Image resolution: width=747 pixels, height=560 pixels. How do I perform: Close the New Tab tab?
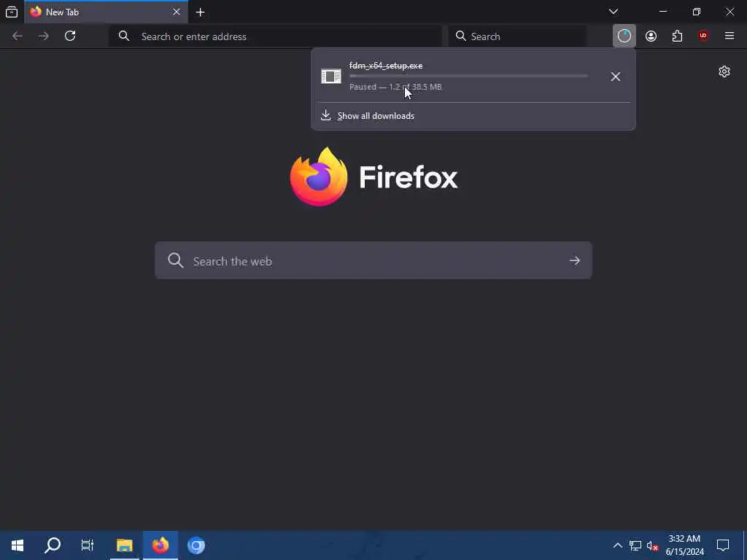coord(177,12)
